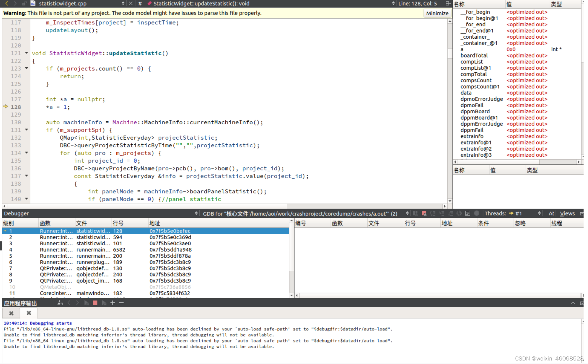Select the second application output tab
The width and height of the screenshot is (588, 364).
[29, 313]
